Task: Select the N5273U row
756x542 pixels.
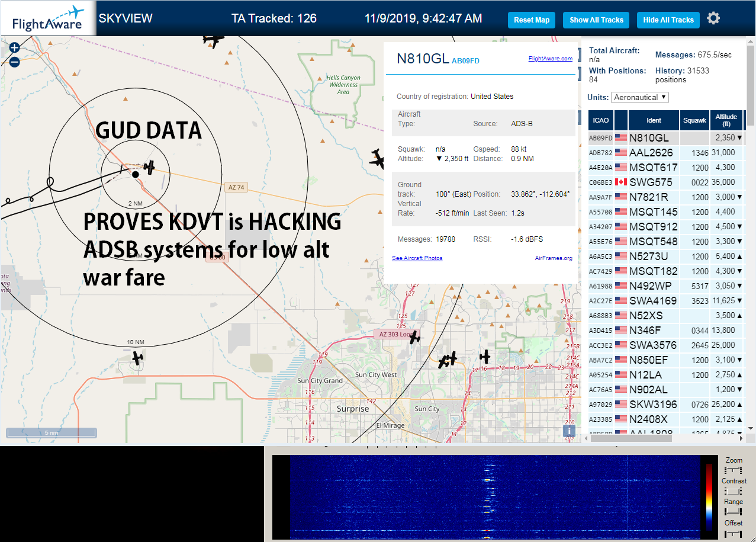Action: click(666, 256)
